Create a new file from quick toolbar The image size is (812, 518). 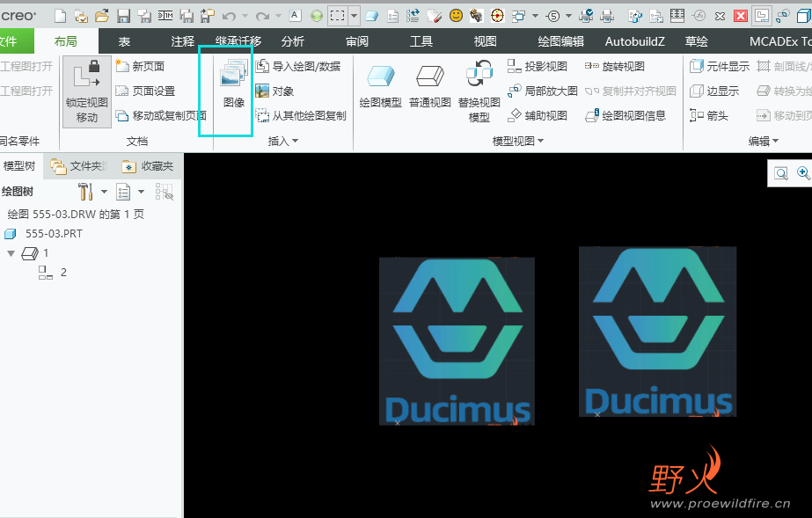pos(61,16)
